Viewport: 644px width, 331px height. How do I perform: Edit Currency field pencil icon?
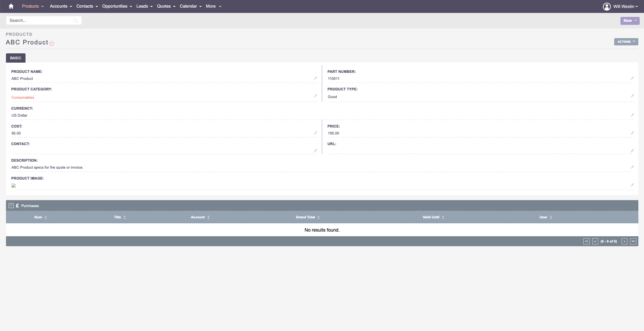[x=632, y=115]
